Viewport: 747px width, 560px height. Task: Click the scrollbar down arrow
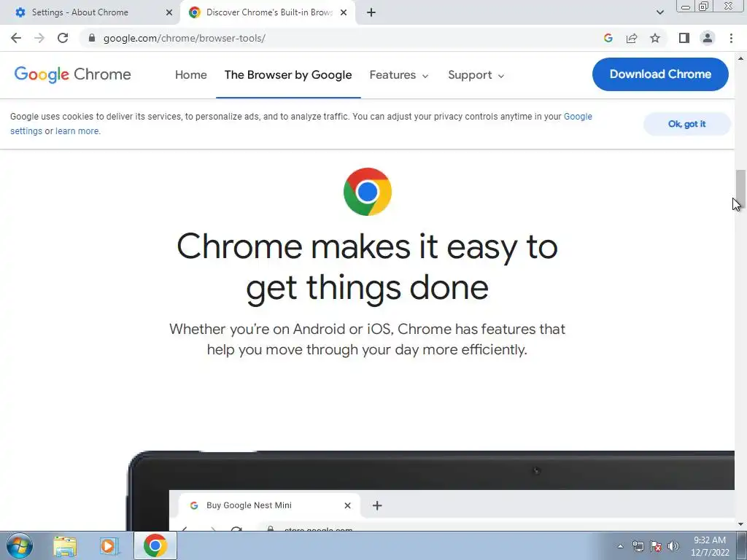coord(740,525)
